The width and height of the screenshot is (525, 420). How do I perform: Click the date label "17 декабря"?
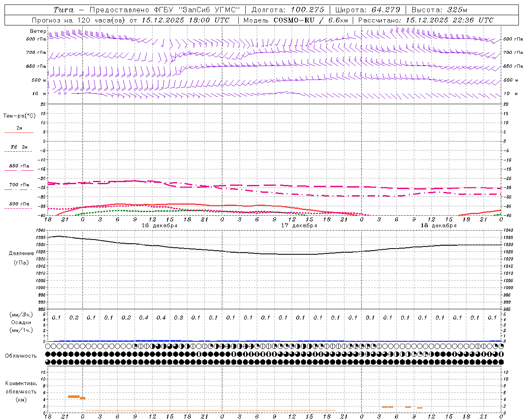coord(299,226)
